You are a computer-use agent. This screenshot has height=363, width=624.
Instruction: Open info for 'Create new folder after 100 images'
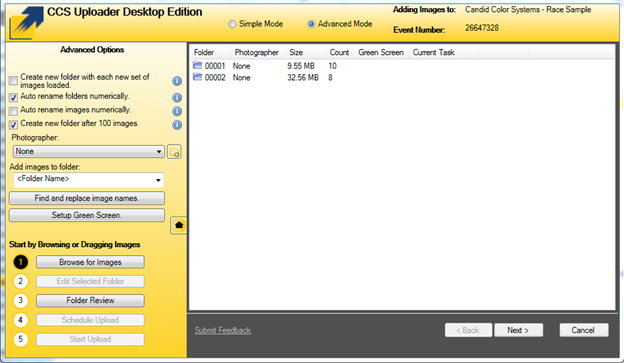point(177,125)
